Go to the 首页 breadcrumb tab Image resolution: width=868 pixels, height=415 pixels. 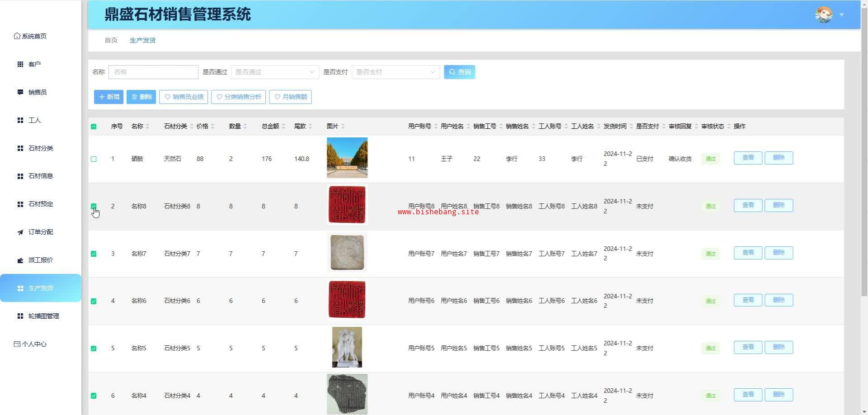[x=111, y=40]
